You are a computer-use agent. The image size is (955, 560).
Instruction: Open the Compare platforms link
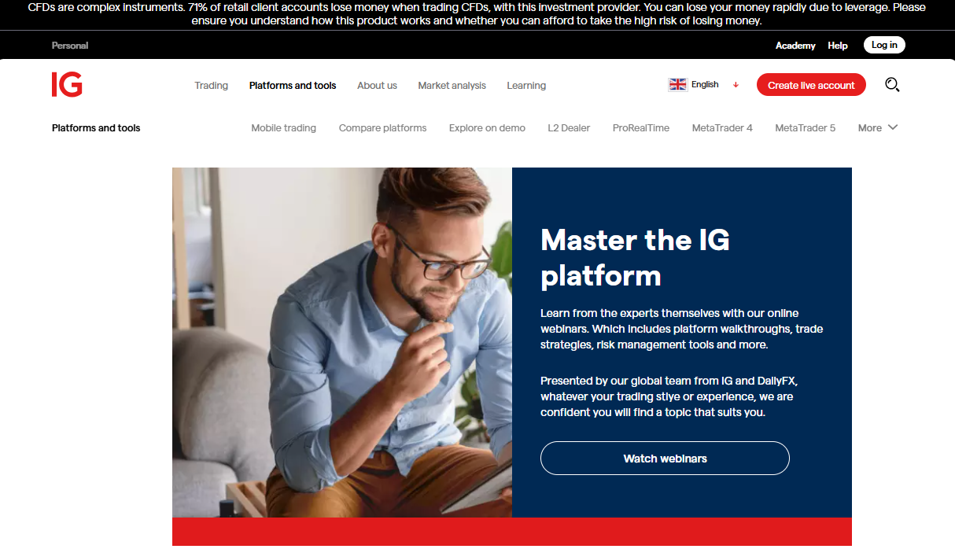[383, 127]
